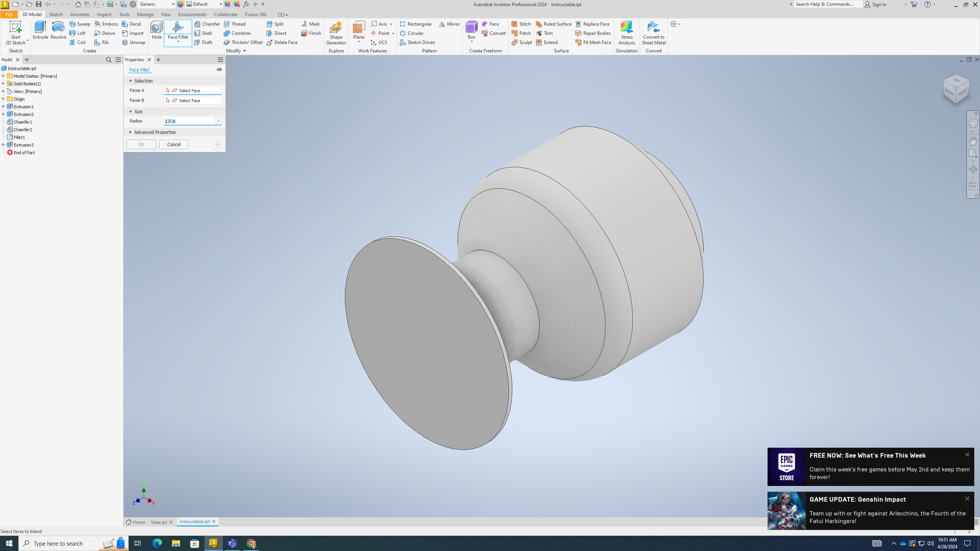The height and width of the screenshot is (551, 980).
Task: Select the Rectangular pattern tool
Action: 416,24
